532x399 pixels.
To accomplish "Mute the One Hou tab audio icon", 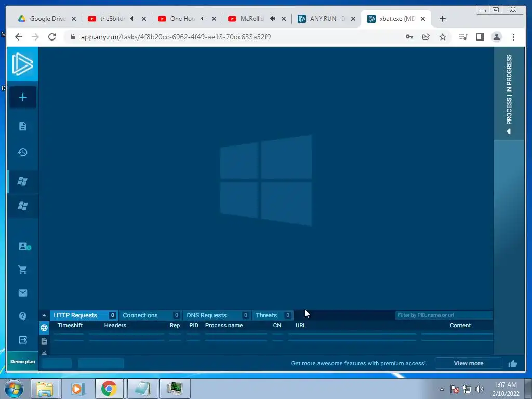I will click(x=203, y=19).
